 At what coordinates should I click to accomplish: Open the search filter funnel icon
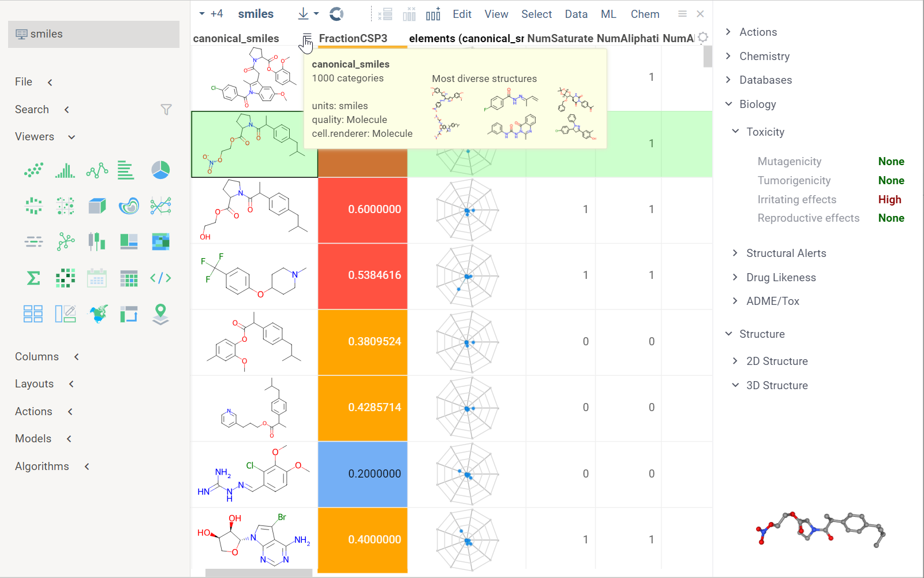pos(166,109)
